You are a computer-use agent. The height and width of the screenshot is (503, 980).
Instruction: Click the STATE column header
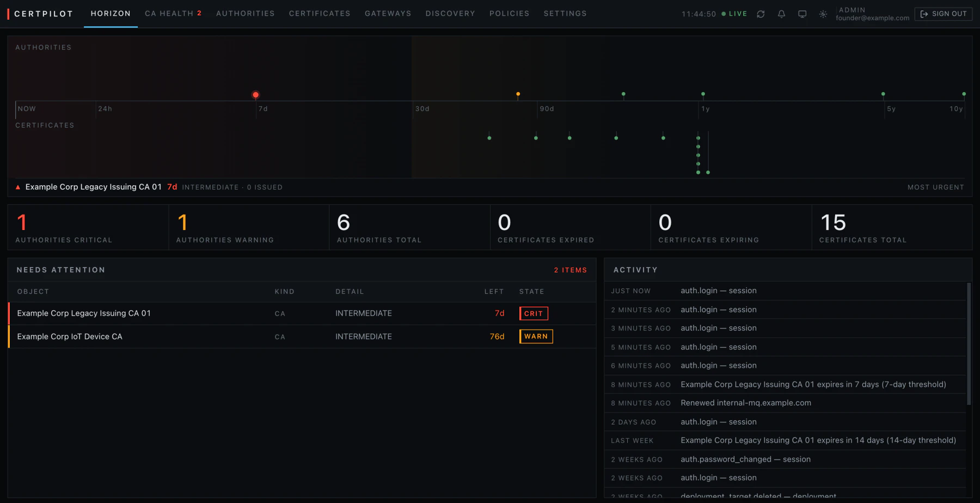click(531, 292)
